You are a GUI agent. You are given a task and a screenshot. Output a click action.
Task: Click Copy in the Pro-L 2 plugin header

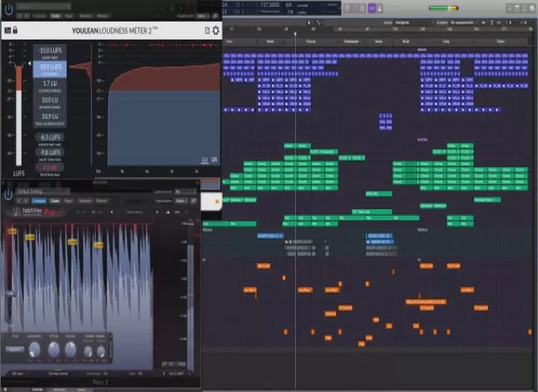(55, 201)
